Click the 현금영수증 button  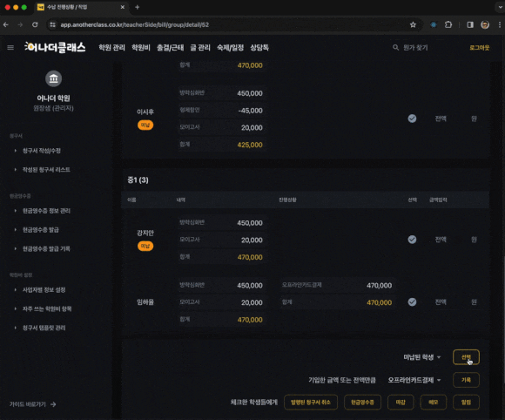(x=362, y=403)
